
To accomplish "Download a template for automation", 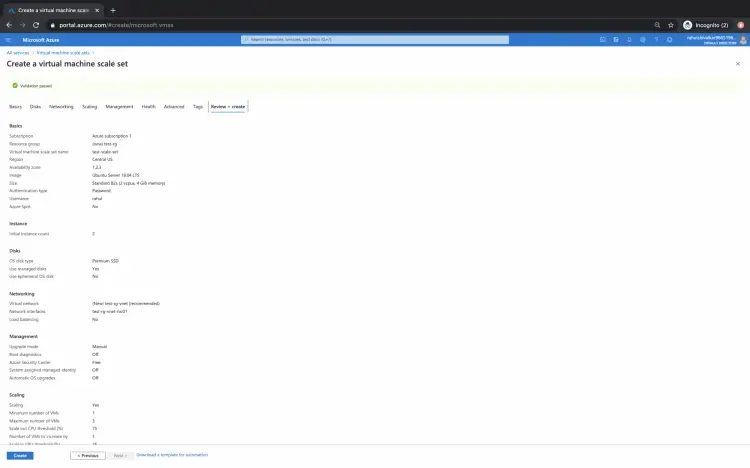I will point(172,455).
